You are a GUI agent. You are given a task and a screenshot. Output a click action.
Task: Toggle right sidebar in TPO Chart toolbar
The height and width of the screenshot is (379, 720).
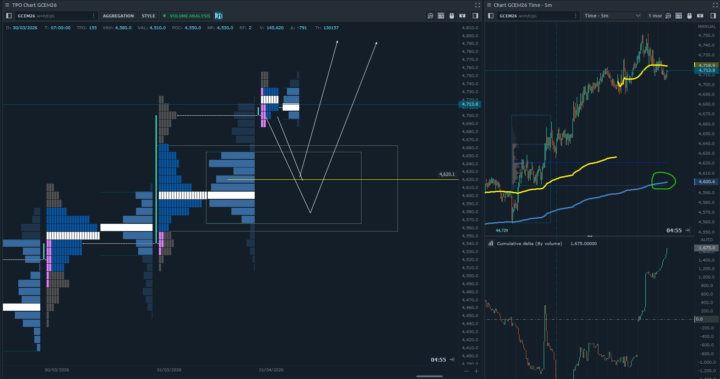click(x=476, y=16)
